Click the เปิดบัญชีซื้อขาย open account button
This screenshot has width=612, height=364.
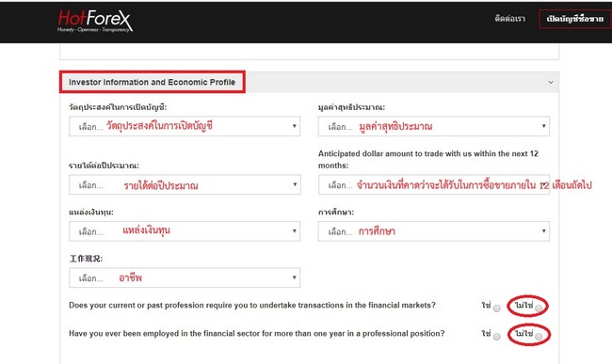(574, 19)
